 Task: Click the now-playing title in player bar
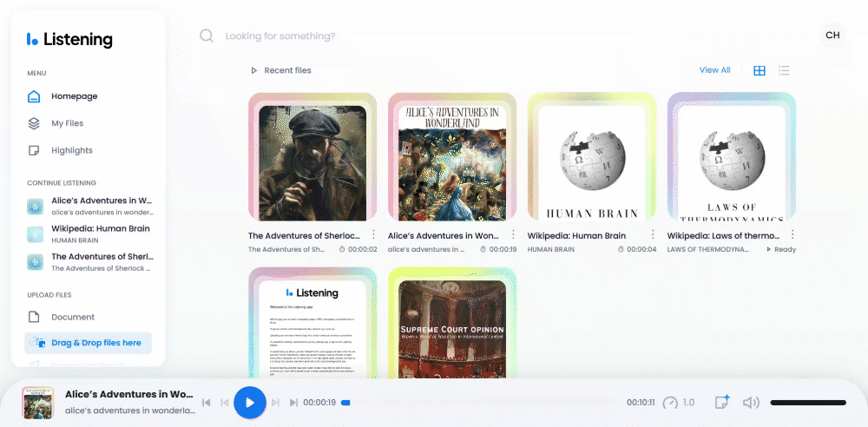pos(129,394)
